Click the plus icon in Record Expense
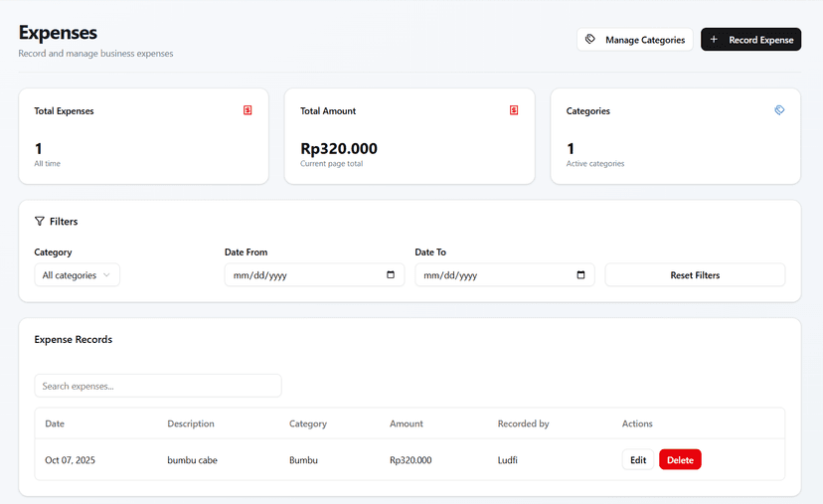823x504 pixels. 714,40
